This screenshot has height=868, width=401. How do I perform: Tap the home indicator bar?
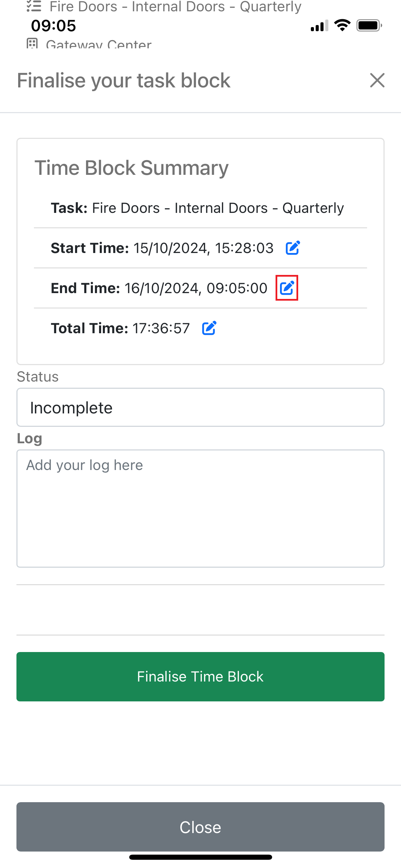(x=200, y=857)
